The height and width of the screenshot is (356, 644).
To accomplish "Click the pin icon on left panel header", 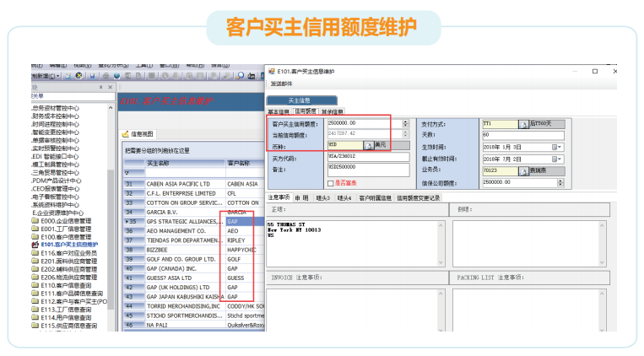I will coord(100,87).
